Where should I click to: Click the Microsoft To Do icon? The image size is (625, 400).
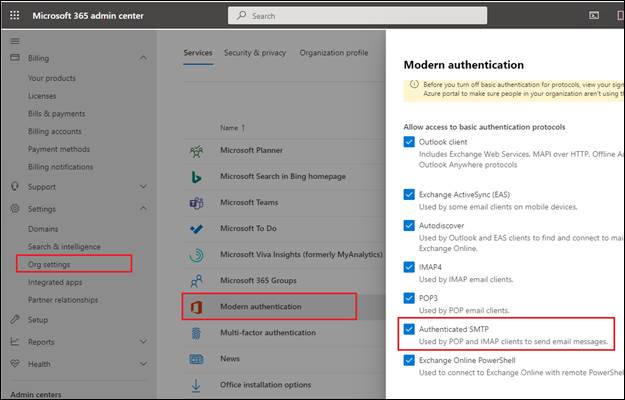[196, 229]
